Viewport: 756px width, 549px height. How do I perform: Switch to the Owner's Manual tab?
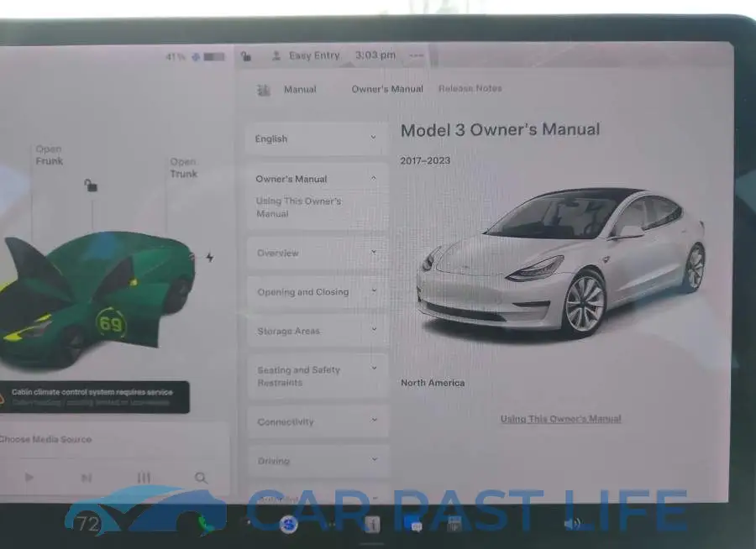point(387,89)
